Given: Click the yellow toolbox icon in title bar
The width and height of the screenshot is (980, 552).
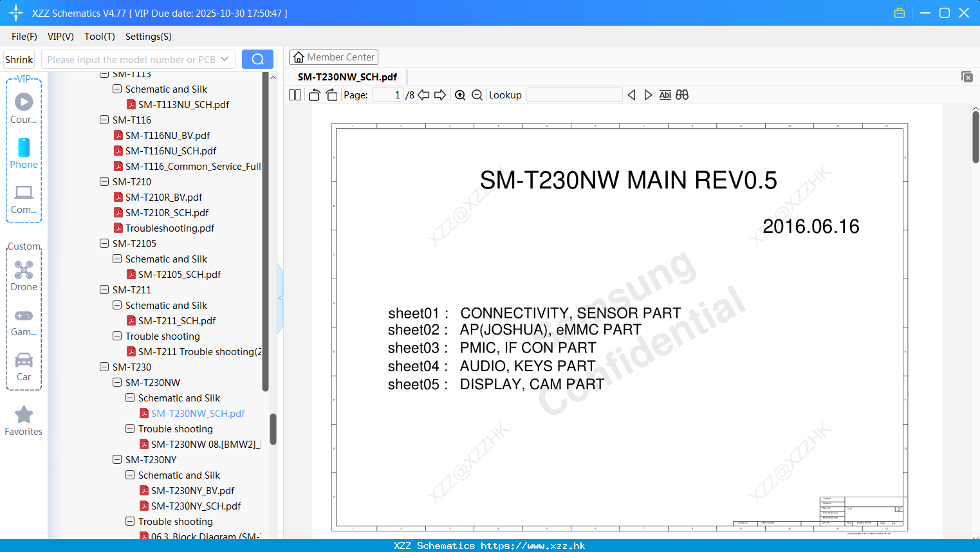Looking at the screenshot, I should coord(900,13).
